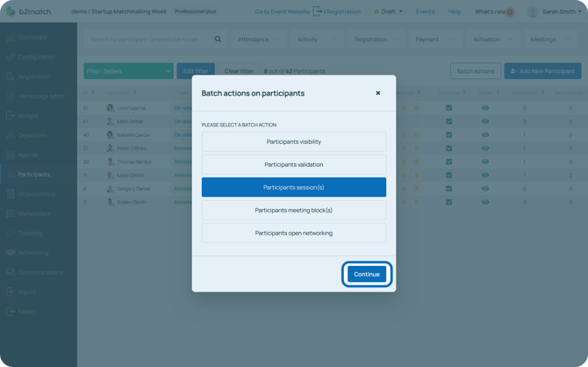
Task: Click the Agenda calendar icon
Action: click(x=11, y=155)
